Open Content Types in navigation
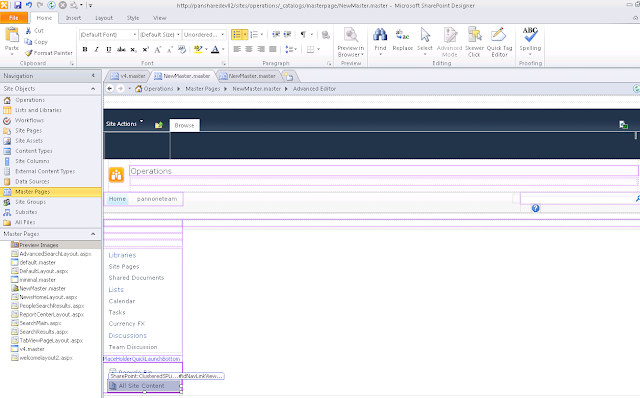This screenshot has height=398, width=640. click(33, 151)
